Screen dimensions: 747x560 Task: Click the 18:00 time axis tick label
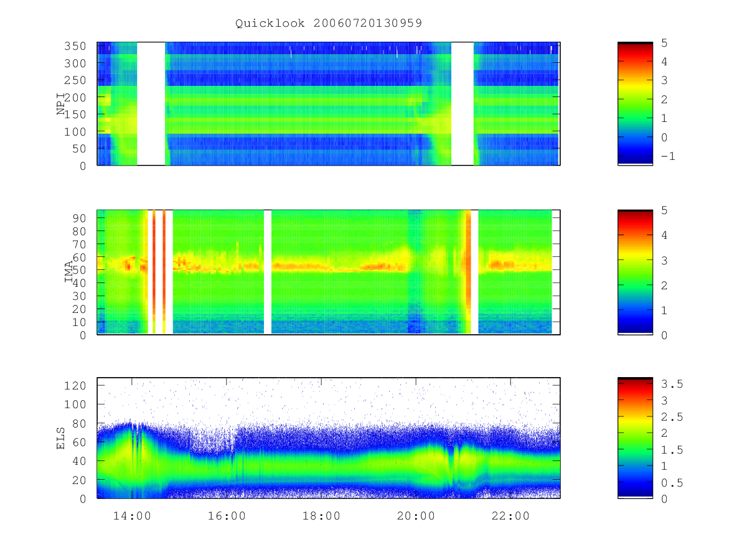(322, 516)
